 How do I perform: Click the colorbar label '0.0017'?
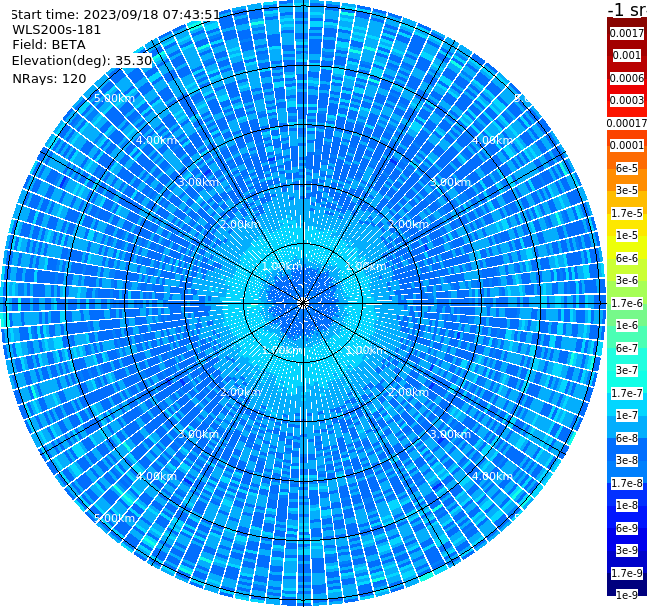(x=627, y=33)
